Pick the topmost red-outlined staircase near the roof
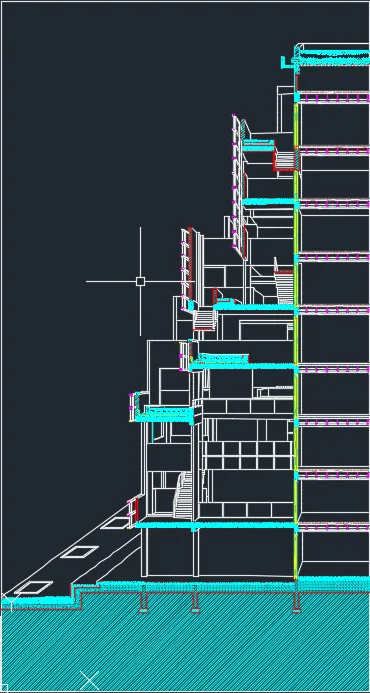This screenshot has height=693, width=370. pos(285,161)
